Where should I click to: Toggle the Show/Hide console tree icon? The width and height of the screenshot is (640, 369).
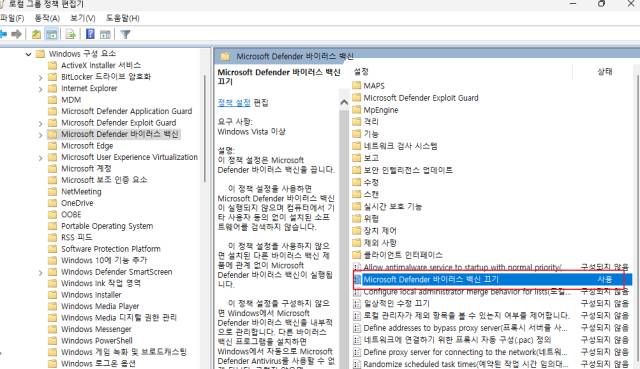click(52, 34)
